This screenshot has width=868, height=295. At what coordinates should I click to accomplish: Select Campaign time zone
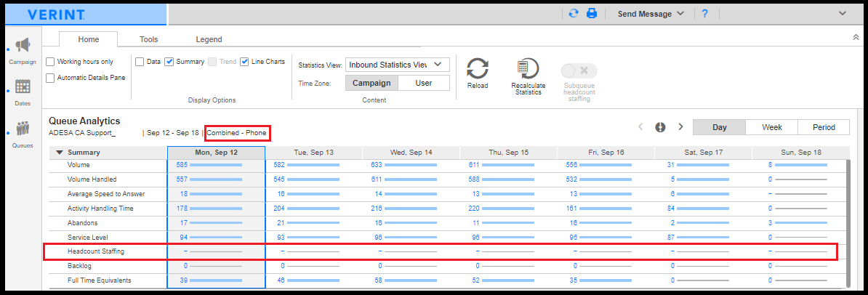point(372,83)
